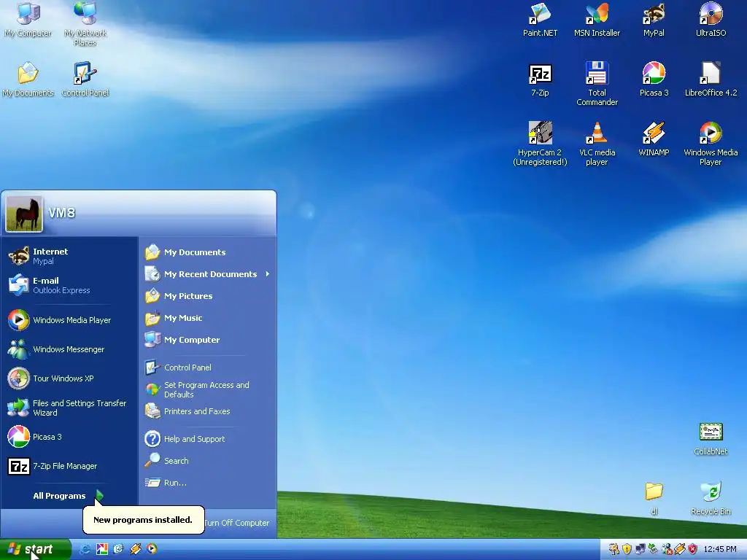Open My Computer in Start menu

coord(208,340)
